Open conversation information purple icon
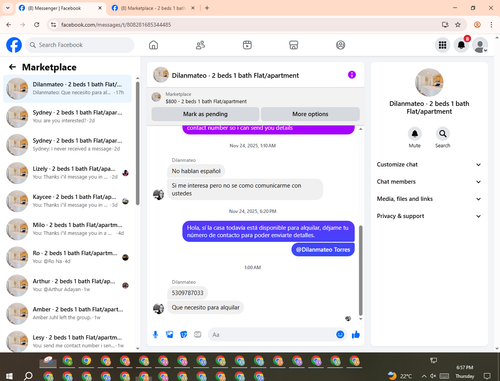This screenshot has height=381, width=500. 352,75
